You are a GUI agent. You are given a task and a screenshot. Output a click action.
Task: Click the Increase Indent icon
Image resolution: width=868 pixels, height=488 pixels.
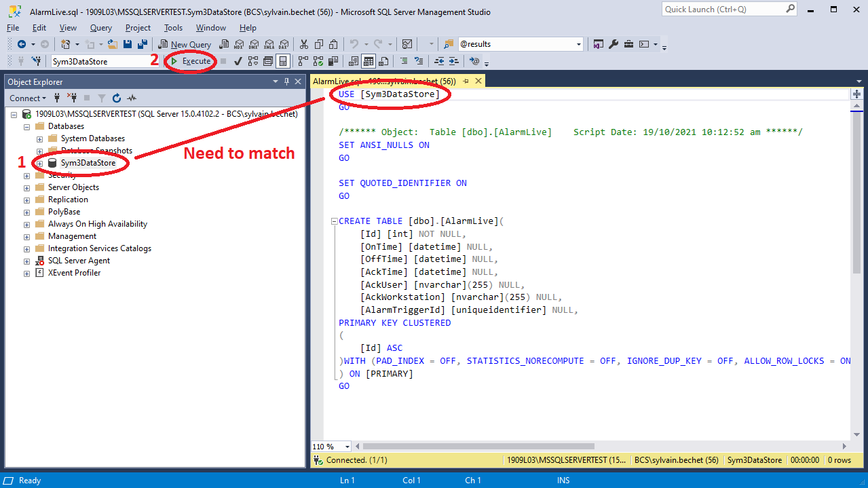(454, 61)
